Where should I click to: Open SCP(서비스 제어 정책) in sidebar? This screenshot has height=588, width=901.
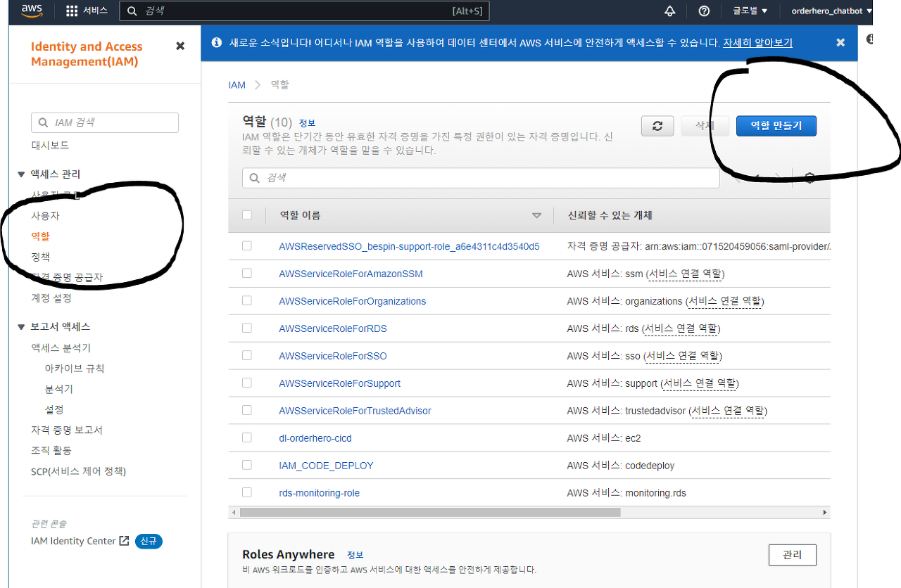pyautogui.click(x=78, y=471)
